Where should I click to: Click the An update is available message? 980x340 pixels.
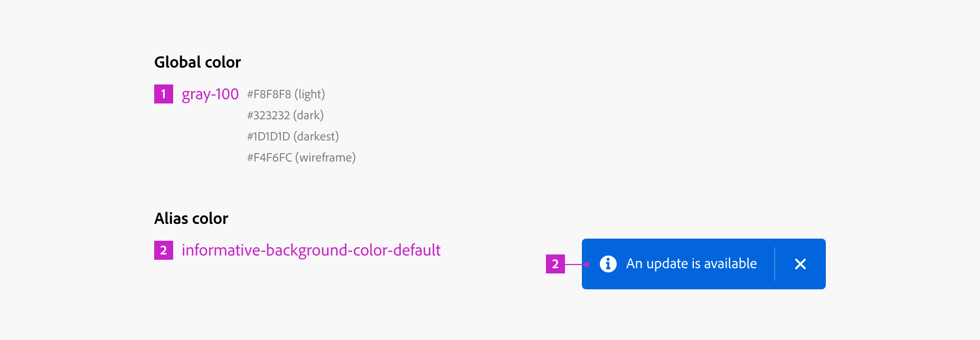691,263
